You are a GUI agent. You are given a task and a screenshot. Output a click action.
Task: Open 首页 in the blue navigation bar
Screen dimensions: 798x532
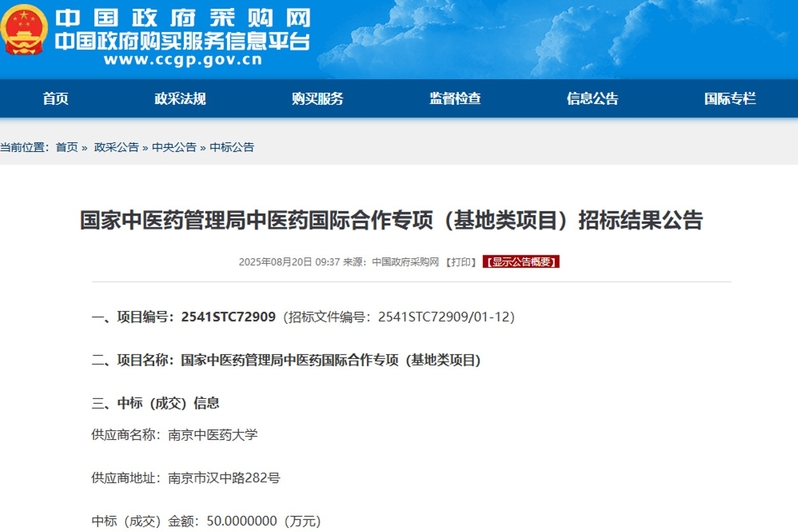(55, 98)
